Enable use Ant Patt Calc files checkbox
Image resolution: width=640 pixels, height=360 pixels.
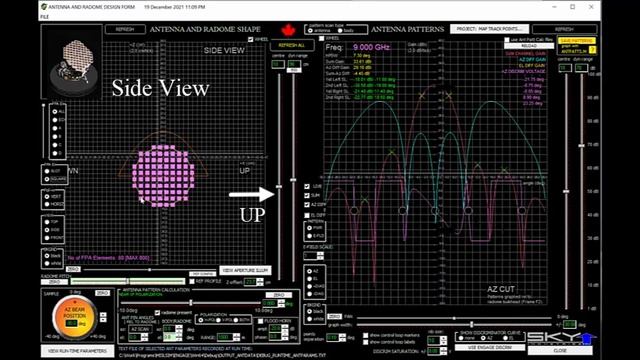point(507,40)
